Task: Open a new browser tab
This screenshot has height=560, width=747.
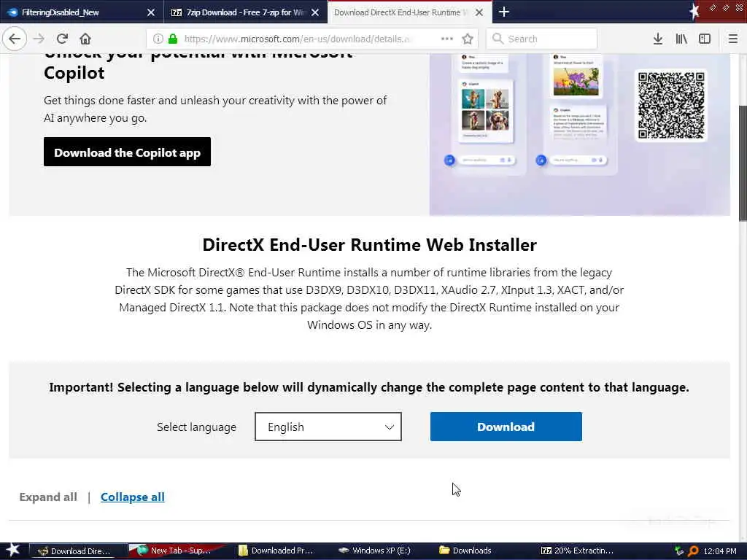Action: 504,12
